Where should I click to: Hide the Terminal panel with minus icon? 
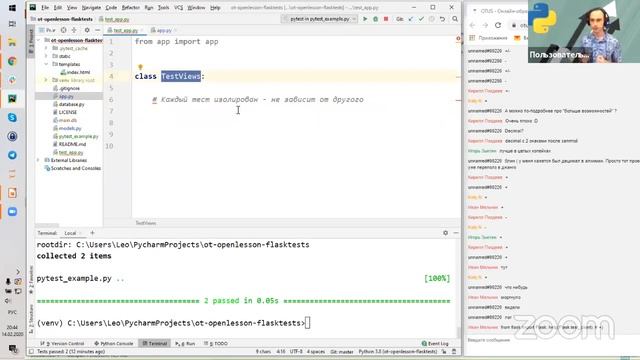coord(456,233)
